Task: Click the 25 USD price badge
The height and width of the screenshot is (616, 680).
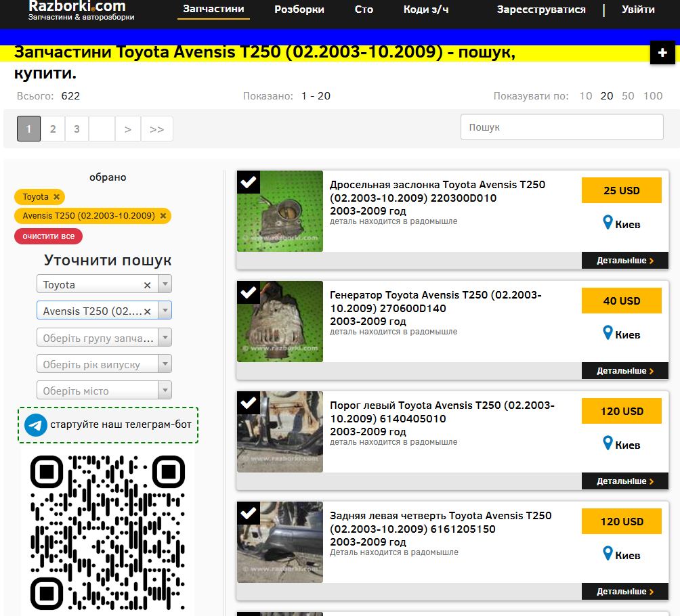Action: [622, 190]
